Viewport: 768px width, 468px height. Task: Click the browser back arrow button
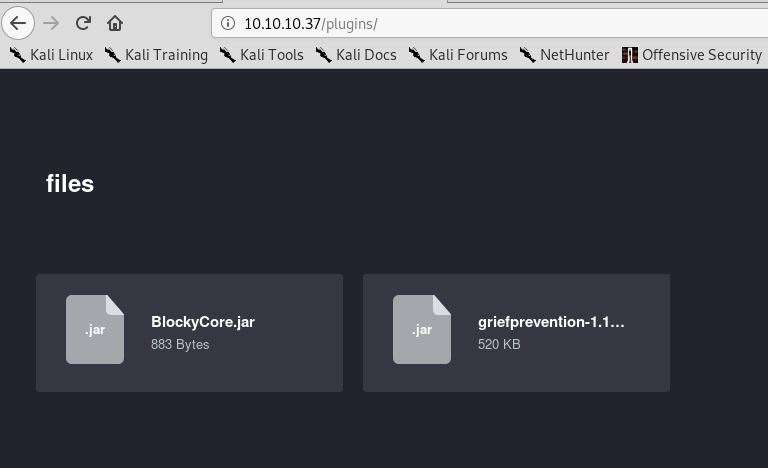pos(19,22)
